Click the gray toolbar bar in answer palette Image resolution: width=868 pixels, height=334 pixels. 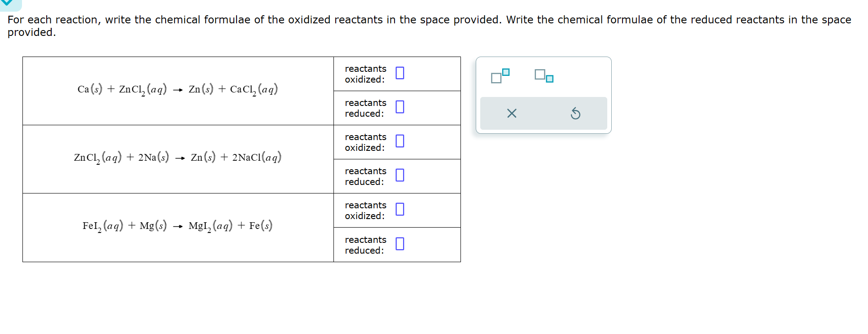coord(544,114)
